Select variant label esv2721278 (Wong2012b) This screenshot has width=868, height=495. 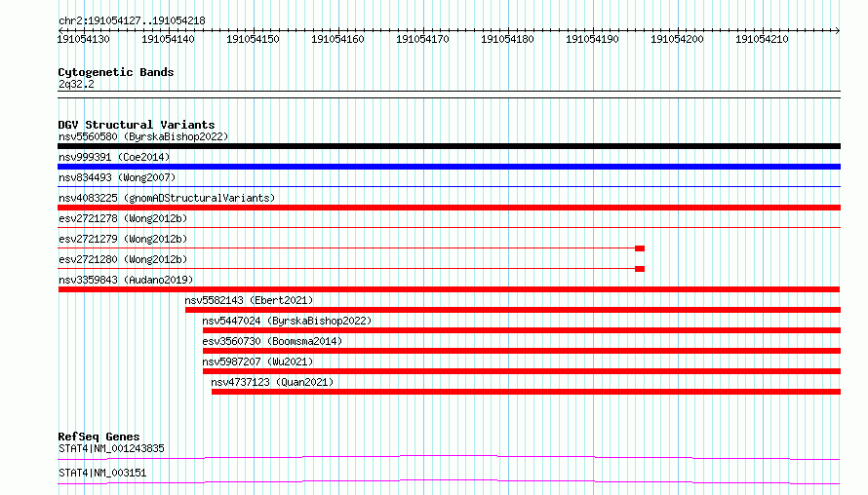point(123,218)
